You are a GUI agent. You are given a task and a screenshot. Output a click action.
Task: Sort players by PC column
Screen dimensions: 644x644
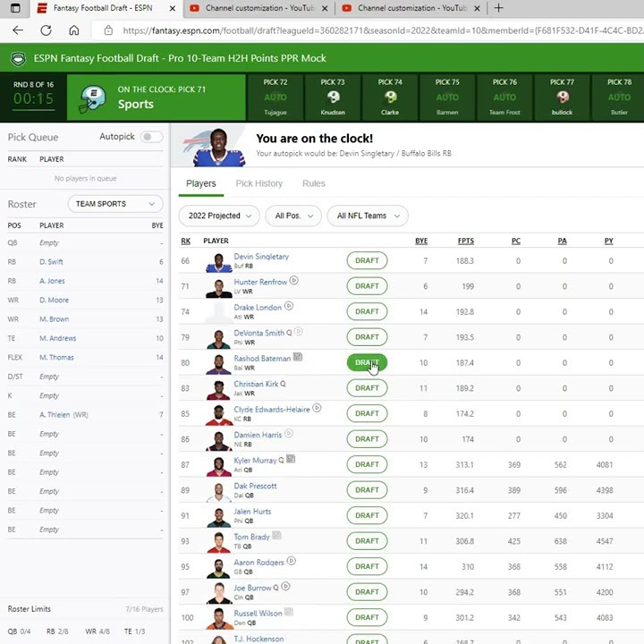tap(516, 241)
